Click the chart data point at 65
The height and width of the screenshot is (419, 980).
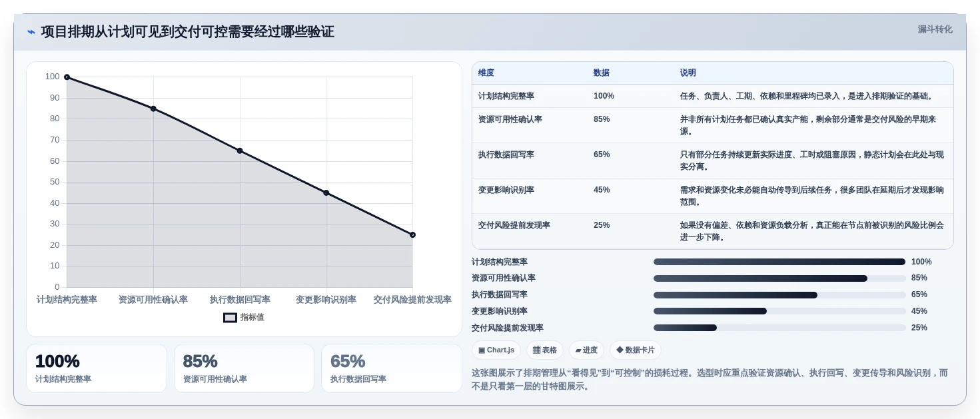[x=240, y=151]
